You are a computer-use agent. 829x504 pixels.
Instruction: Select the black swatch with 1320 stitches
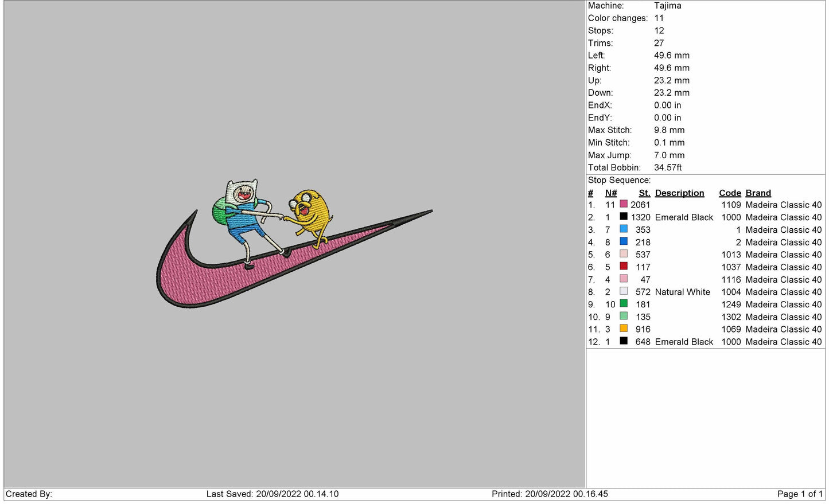(x=623, y=217)
